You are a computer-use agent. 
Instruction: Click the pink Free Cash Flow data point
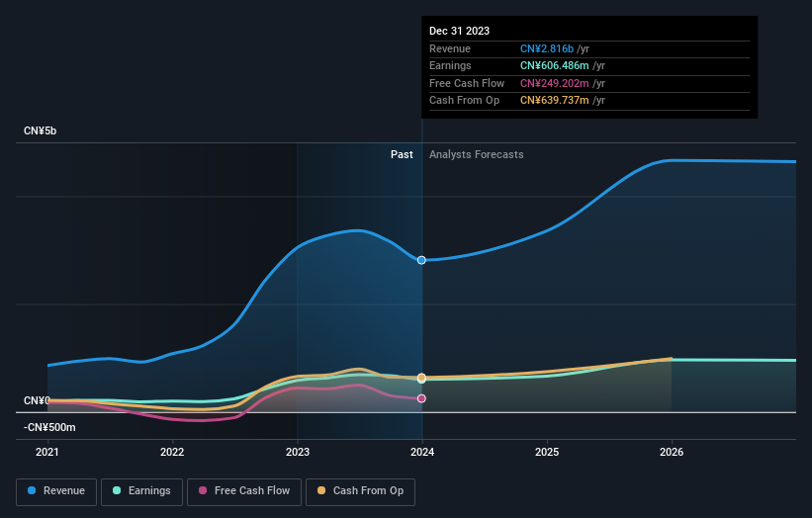(x=421, y=398)
